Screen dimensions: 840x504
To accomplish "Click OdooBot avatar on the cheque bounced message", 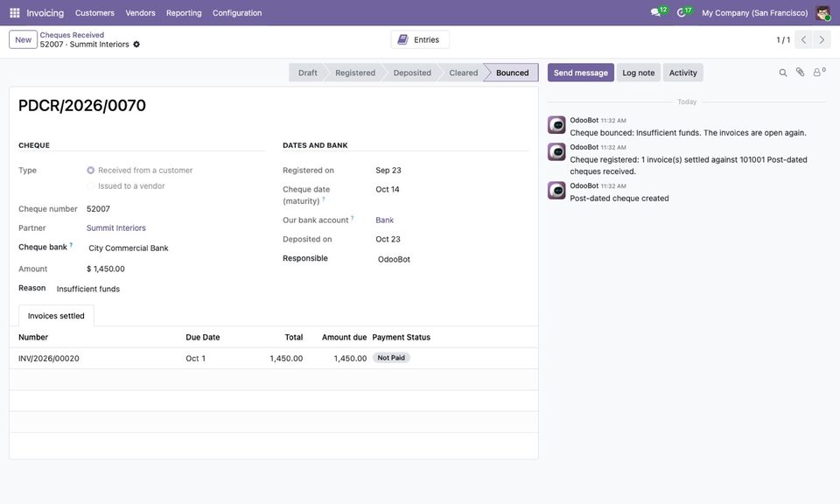I will click(x=556, y=125).
